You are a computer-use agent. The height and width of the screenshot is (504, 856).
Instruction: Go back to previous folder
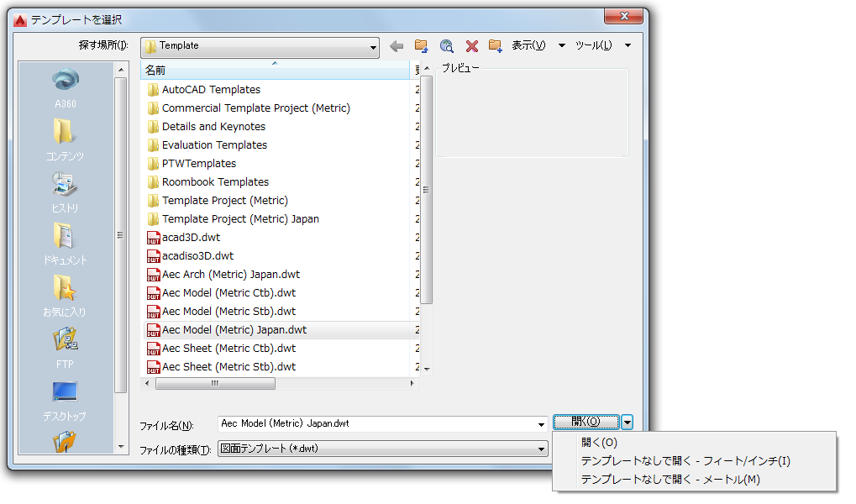point(396,46)
